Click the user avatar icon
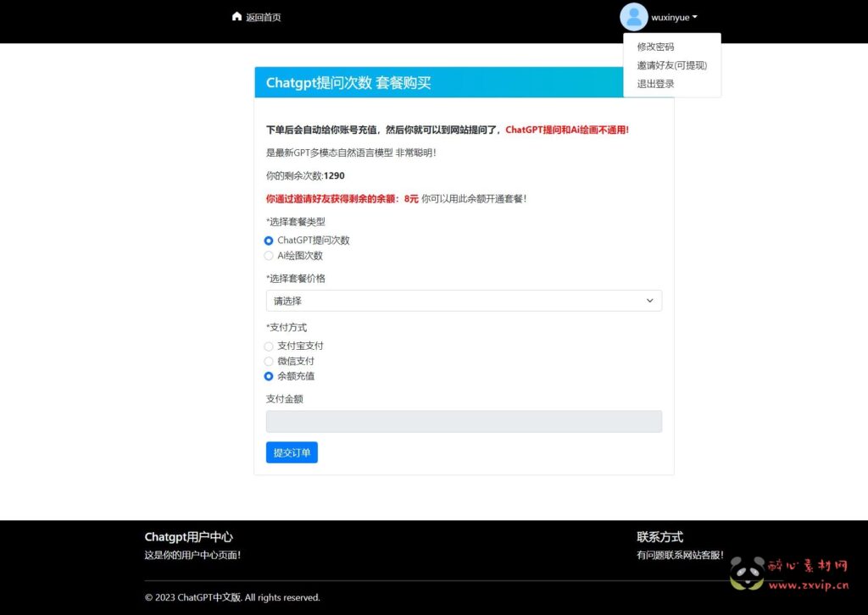The height and width of the screenshot is (615, 868). [634, 17]
